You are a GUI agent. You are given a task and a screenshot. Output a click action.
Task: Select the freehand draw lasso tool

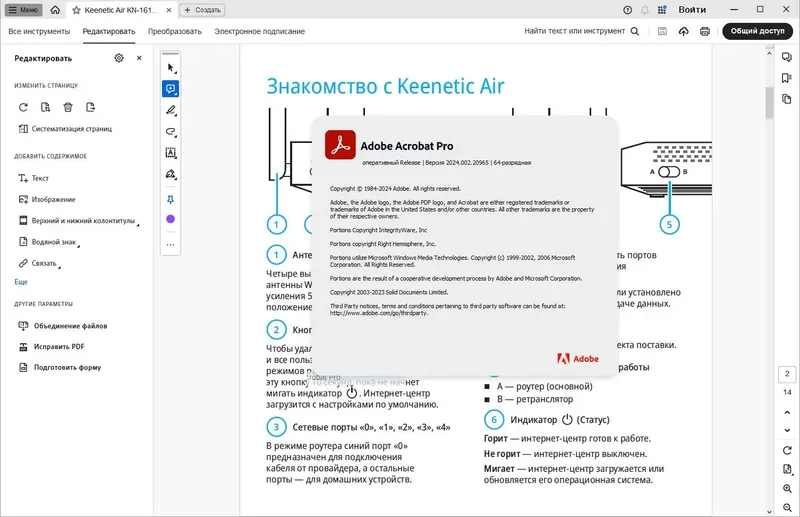tap(170, 132)
